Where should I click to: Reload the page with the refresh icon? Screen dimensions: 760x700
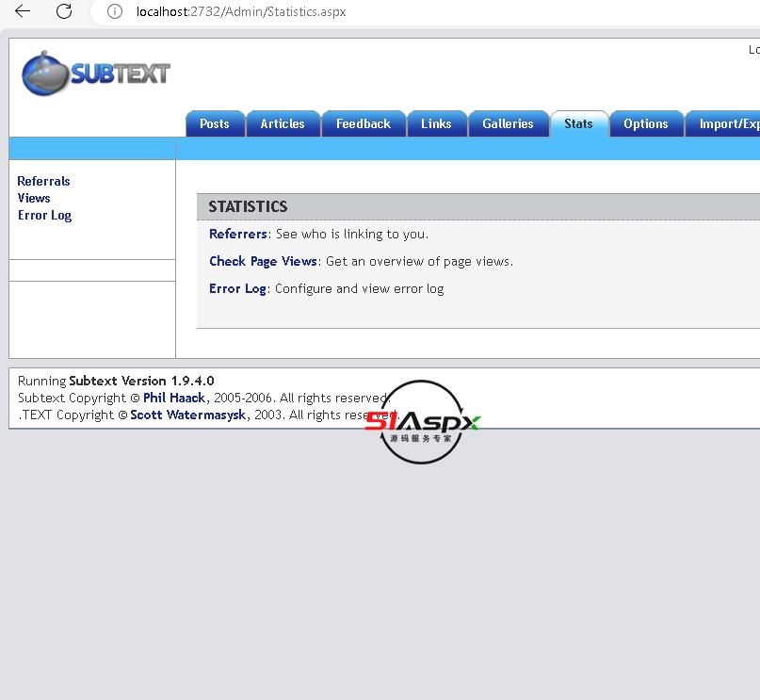tap(64, 11)
